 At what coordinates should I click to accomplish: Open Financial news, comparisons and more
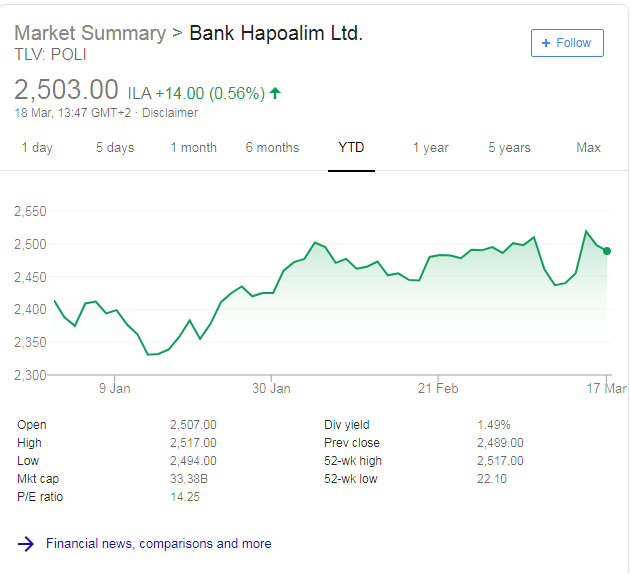click(x=158, y=544)
